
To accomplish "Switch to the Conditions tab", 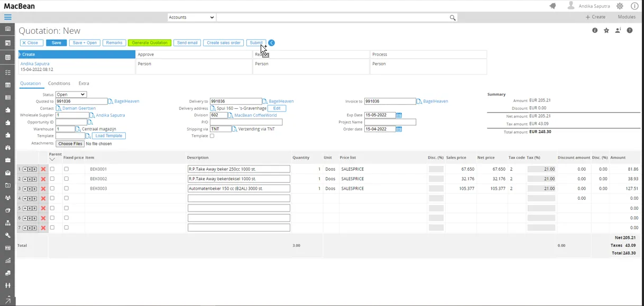I will (59, 84).
